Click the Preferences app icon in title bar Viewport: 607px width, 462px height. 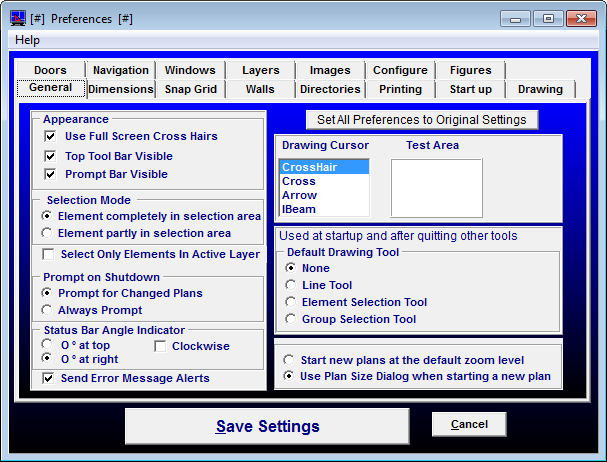(18, 18)
